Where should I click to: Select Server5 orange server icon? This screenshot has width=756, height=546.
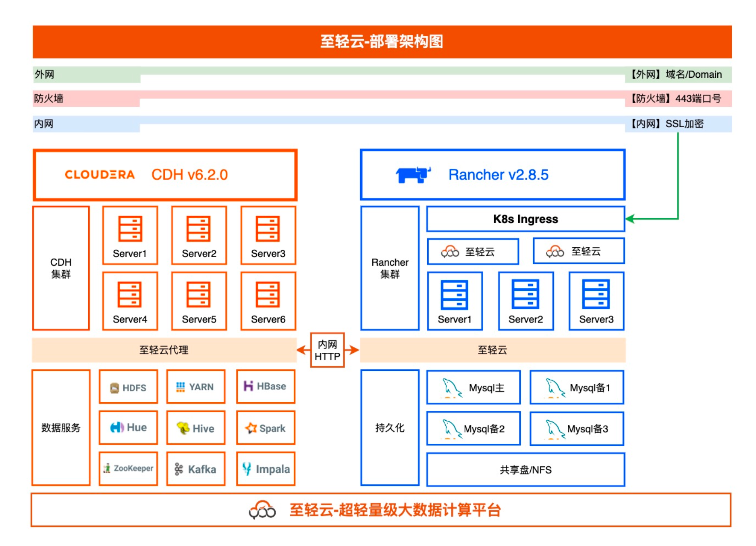(199, 295)
